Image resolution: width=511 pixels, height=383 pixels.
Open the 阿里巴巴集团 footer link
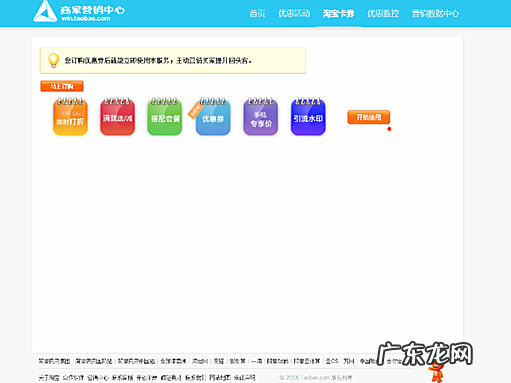(x=54, y=361)
